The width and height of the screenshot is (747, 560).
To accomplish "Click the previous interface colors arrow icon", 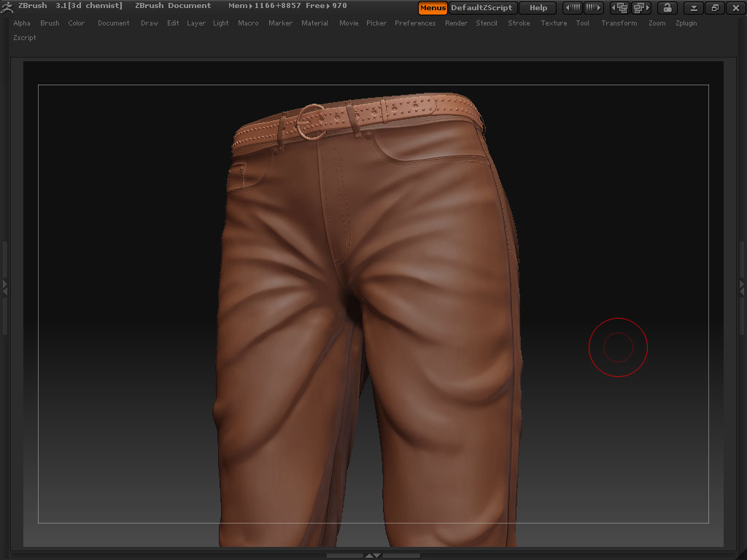I will coord(573,7).
